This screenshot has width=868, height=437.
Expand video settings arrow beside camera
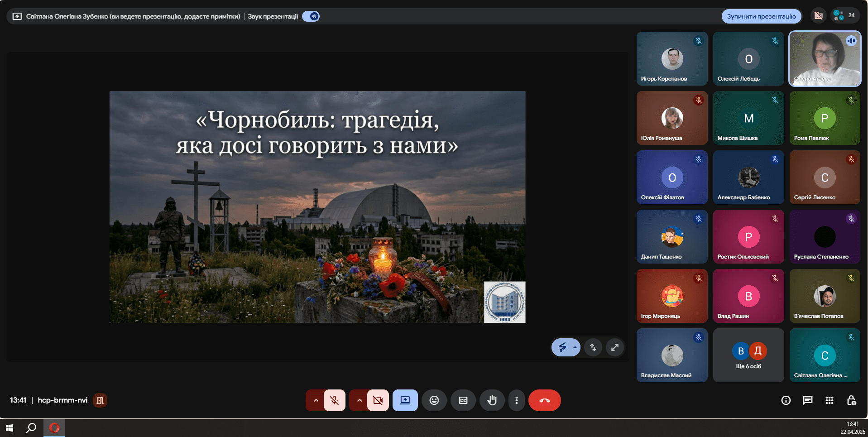359,400
